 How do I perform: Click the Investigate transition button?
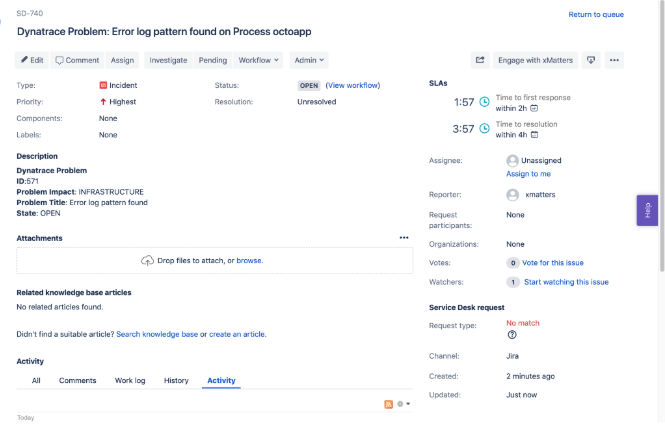168,60
